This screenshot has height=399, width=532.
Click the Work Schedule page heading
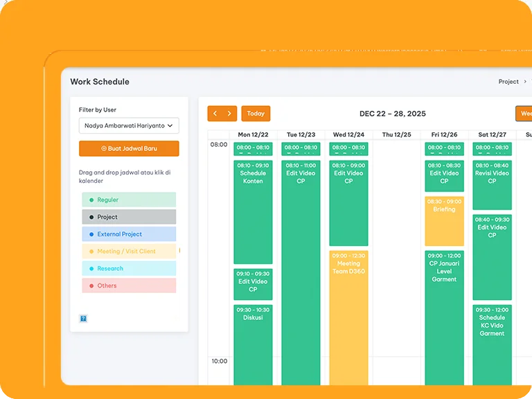(x=100, y=82)
